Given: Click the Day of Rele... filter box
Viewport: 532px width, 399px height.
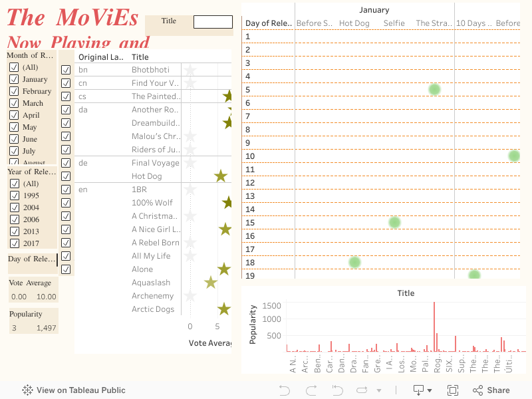Looking at the screenshot, I should click(x=33, y=263).
